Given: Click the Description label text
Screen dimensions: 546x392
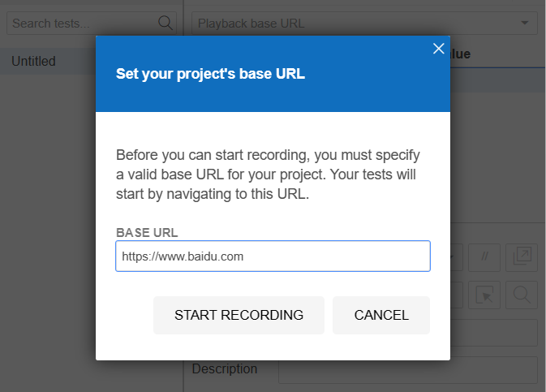Looking at the screenshot, I should click(225, 368).
